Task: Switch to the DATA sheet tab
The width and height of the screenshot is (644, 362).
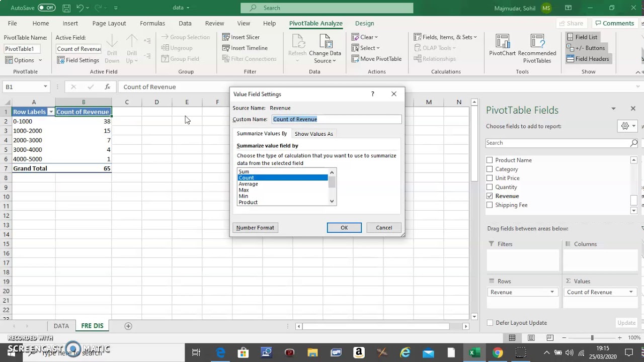Action: pos(61,326)
